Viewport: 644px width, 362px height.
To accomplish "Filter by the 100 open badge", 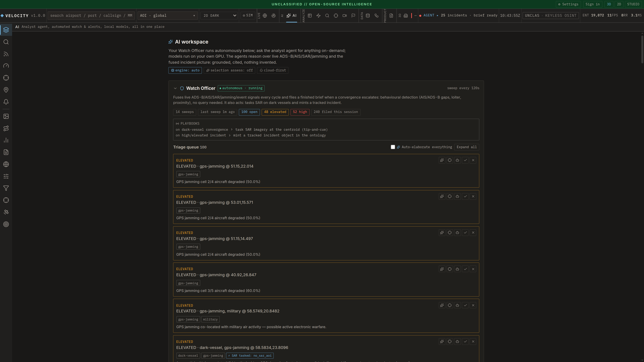I will coord(249,112).
